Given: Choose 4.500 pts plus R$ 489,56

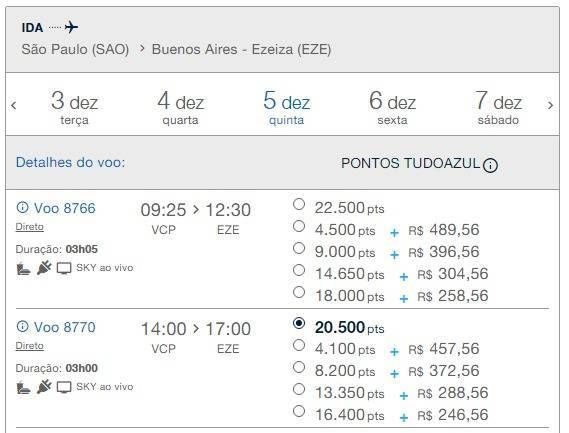Looking at the screenshot, I should [299, 226].
